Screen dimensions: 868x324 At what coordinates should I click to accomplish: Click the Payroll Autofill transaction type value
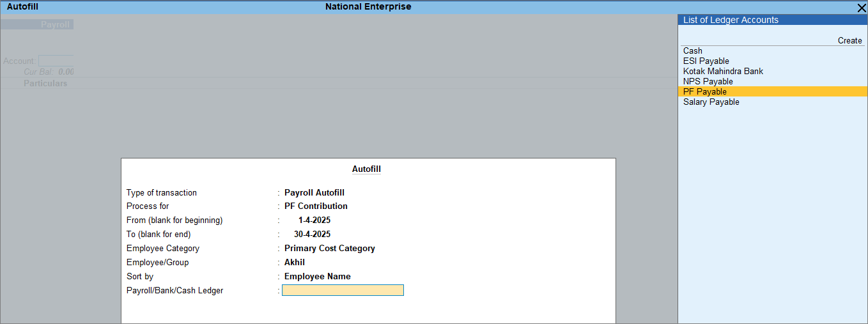tap(314, 193)
